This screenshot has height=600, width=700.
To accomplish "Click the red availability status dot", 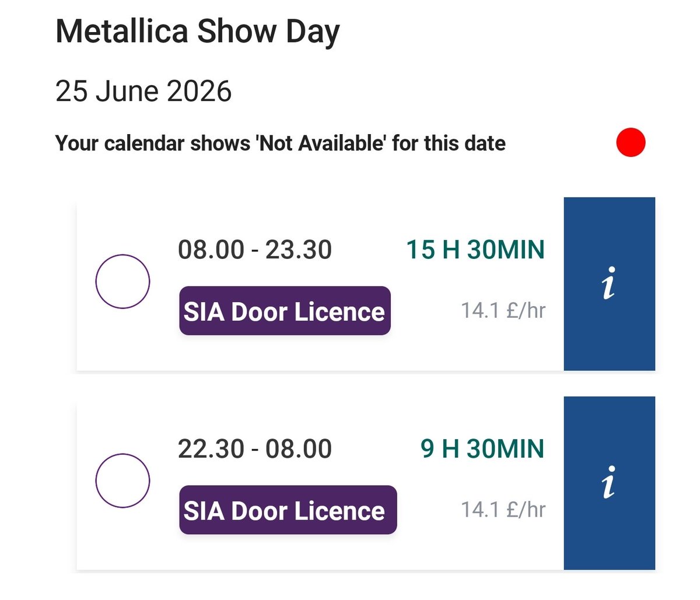I will 631,142.
